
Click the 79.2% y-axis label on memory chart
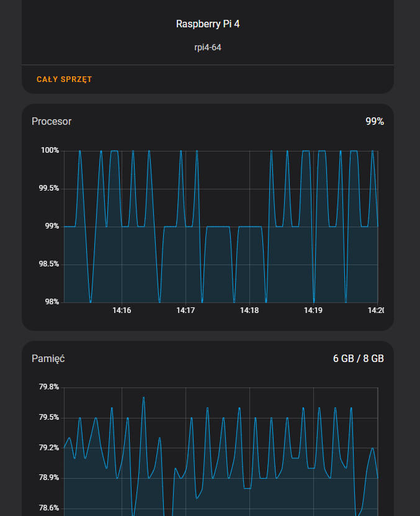(48, 448)
